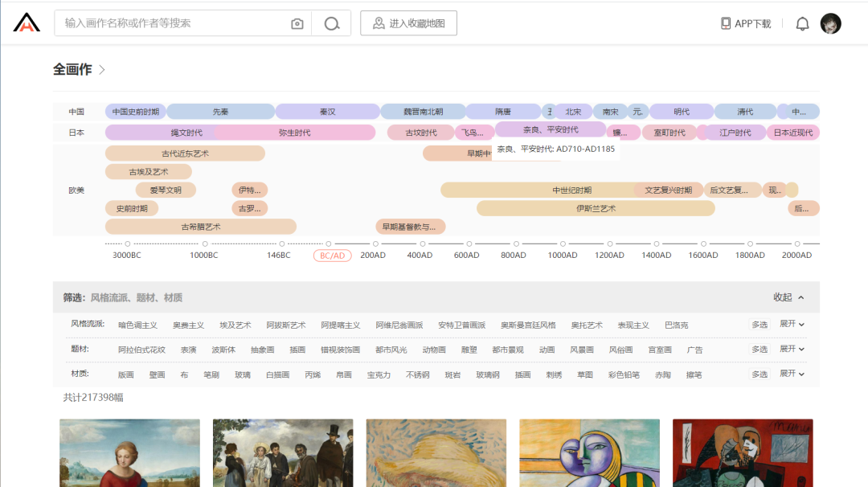
Task: Select the 日本近现代 period bar
Action: point(792,133)
